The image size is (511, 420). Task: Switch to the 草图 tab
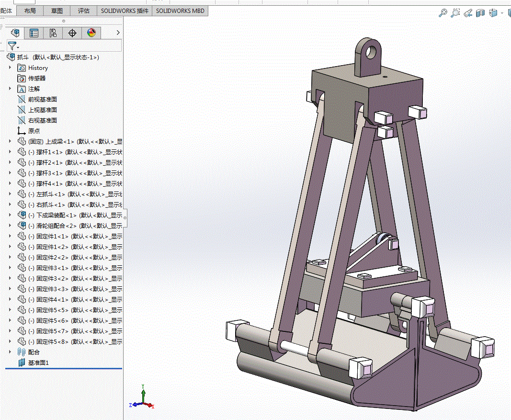57,11
